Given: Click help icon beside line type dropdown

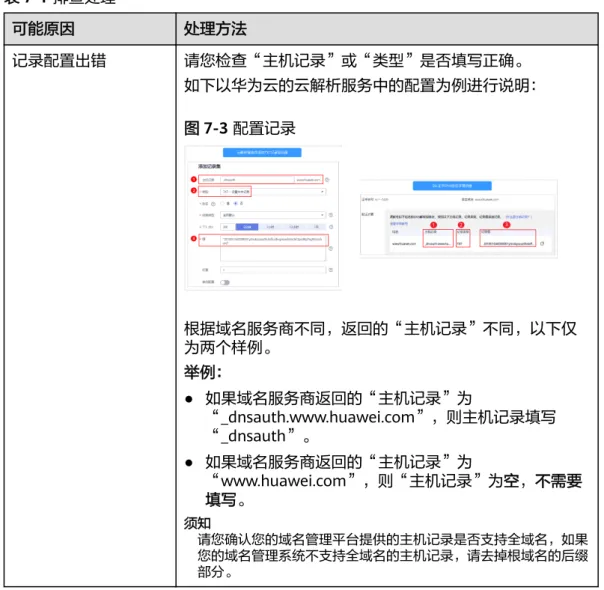Looking at the screenshot, I should tap(331, 215).
